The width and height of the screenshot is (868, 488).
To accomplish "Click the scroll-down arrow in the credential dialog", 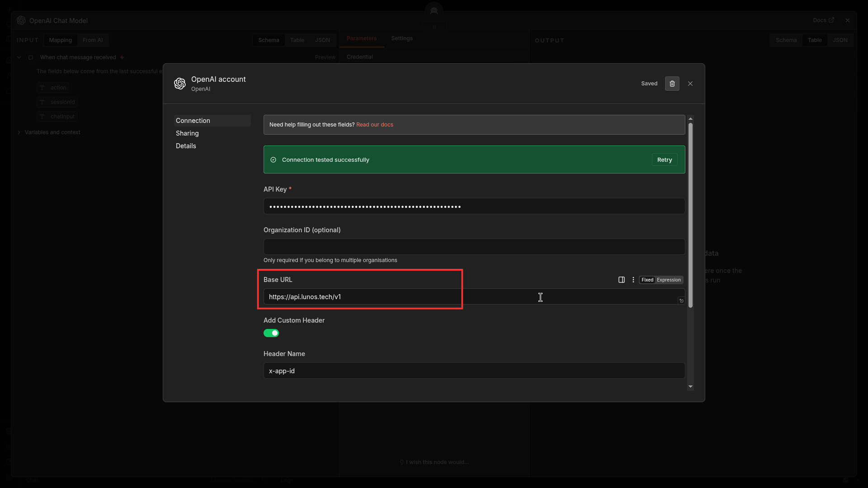I will pyautogui.click(x=690, y=387).
